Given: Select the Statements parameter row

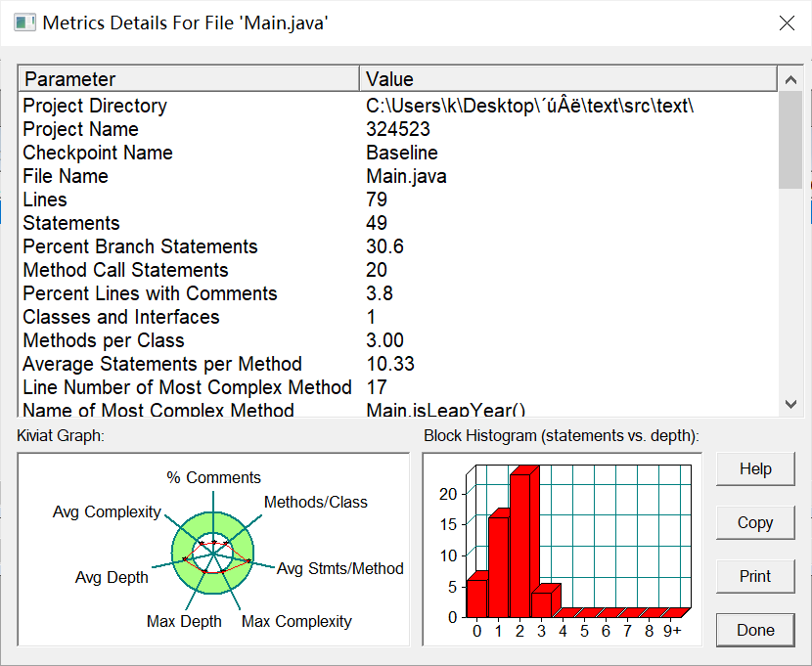Looking at the screenshot, I should 398,223.
